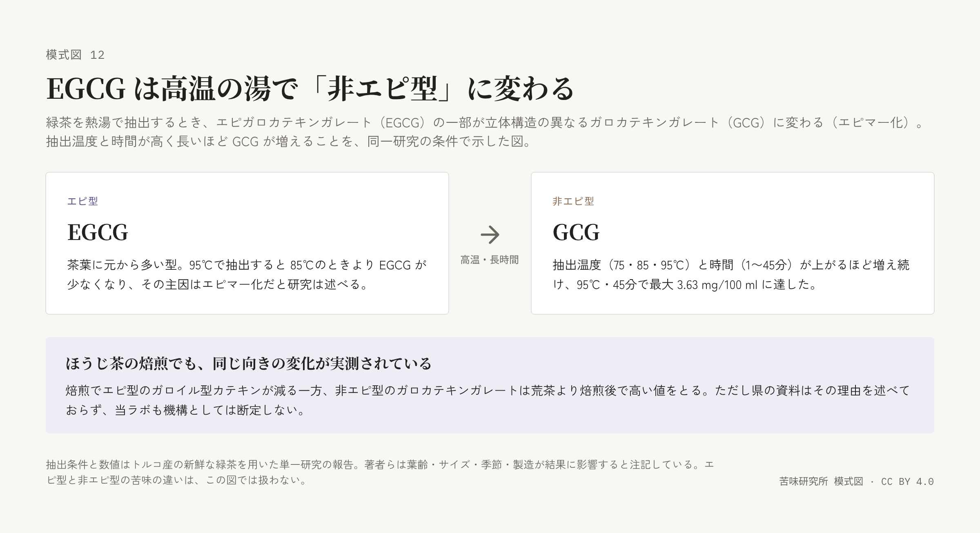Screen dimensions: 980x533
Task: Click the main heading 'EGCG は高温の湯で「非エピ型」に変わる'
Action: 310,89
